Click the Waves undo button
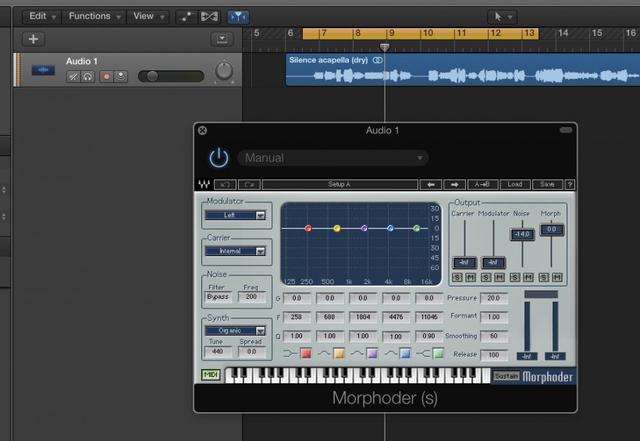Screen dimensions: 640x441 click(225, 185)
